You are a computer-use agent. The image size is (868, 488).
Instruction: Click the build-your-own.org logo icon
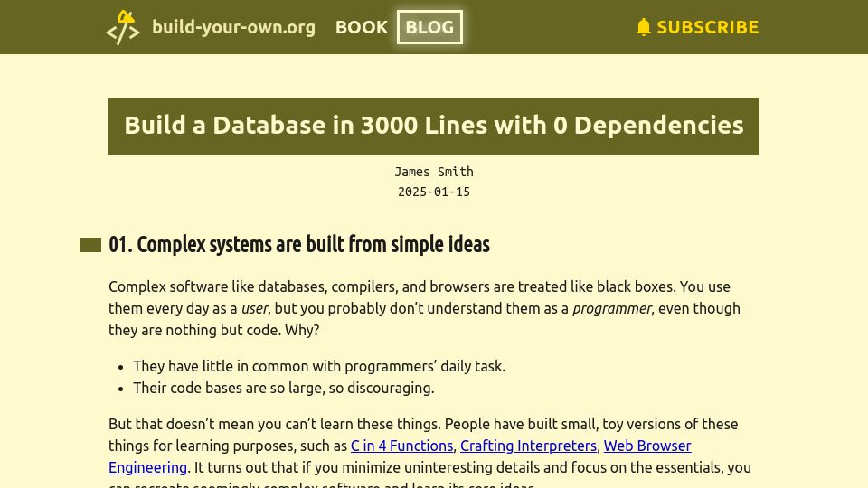coord(123,27)
